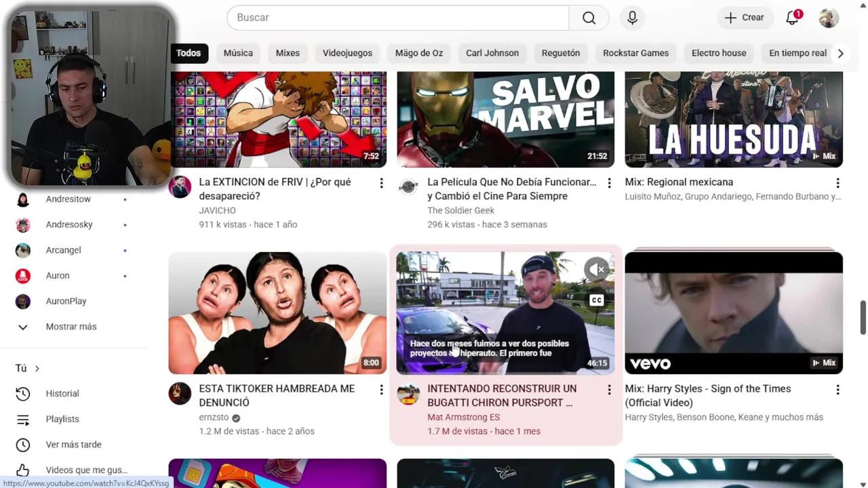Expand the Tú section chevron
The width and height of the screenshot is (868, 488).
(37, 369)
